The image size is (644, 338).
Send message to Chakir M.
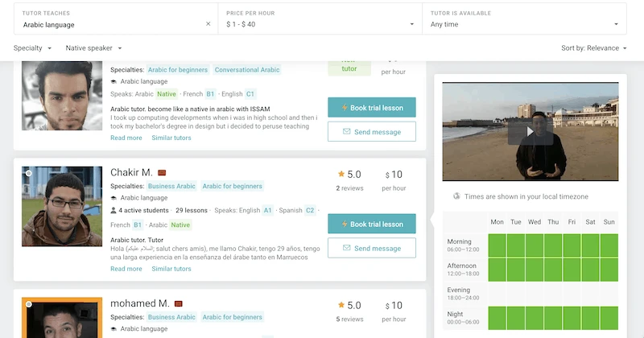pos(372,248)
